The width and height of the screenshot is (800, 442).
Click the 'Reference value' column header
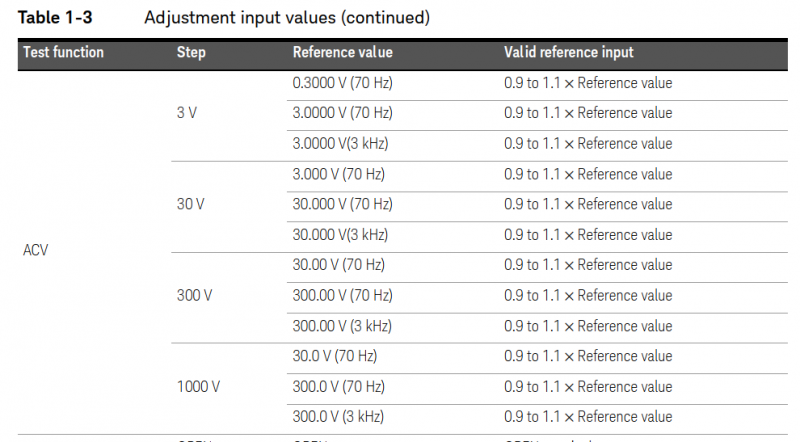[x=342, y=53]
